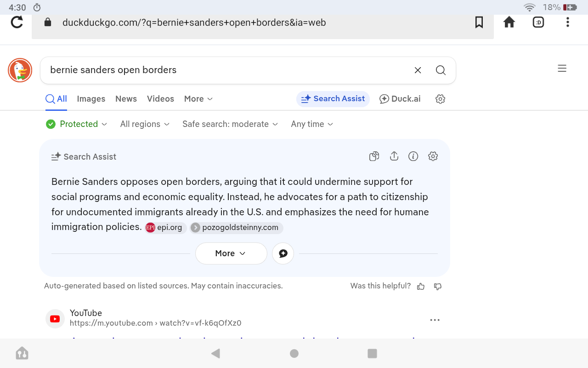Open the Any time filter dropdown
This screenshot has height=368, width=588.
[312, 124]
